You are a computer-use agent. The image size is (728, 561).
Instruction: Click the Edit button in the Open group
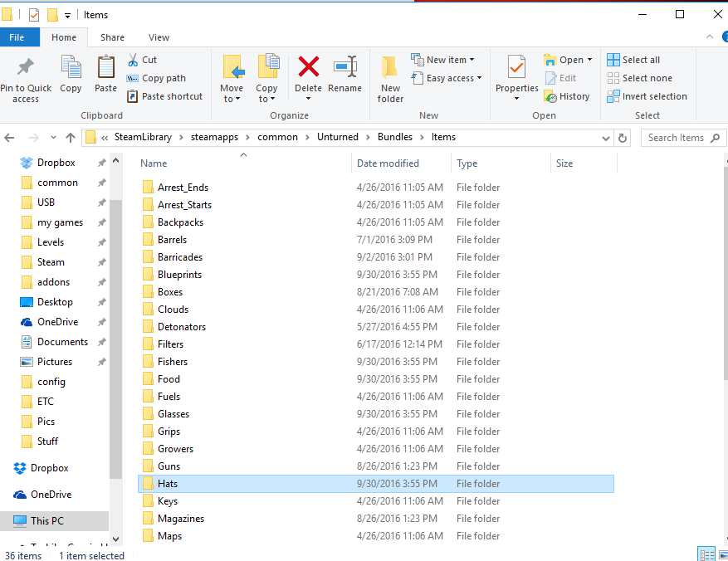(x=561, y=78)
